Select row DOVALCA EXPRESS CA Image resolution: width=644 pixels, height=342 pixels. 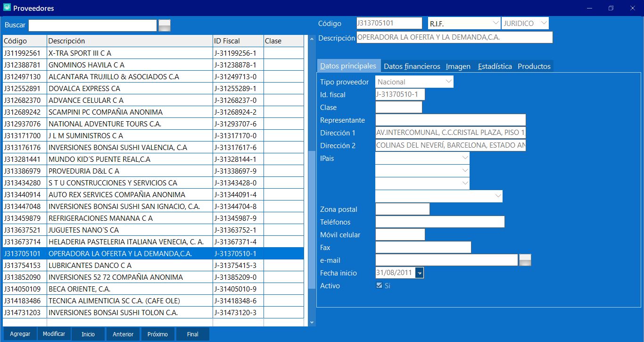point(153,88)
